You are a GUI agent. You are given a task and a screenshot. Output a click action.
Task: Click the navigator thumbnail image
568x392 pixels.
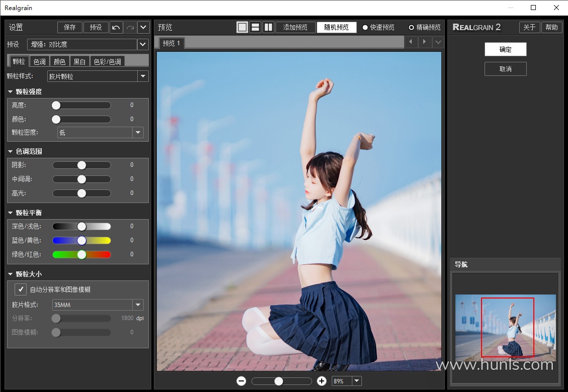click(x=505, y=327)
